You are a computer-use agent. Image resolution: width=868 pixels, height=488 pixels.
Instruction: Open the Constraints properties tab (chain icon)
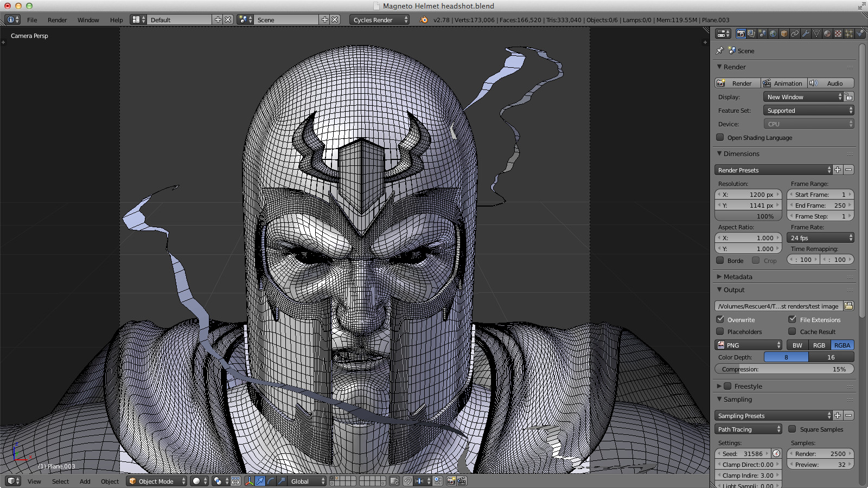[795, 34]
